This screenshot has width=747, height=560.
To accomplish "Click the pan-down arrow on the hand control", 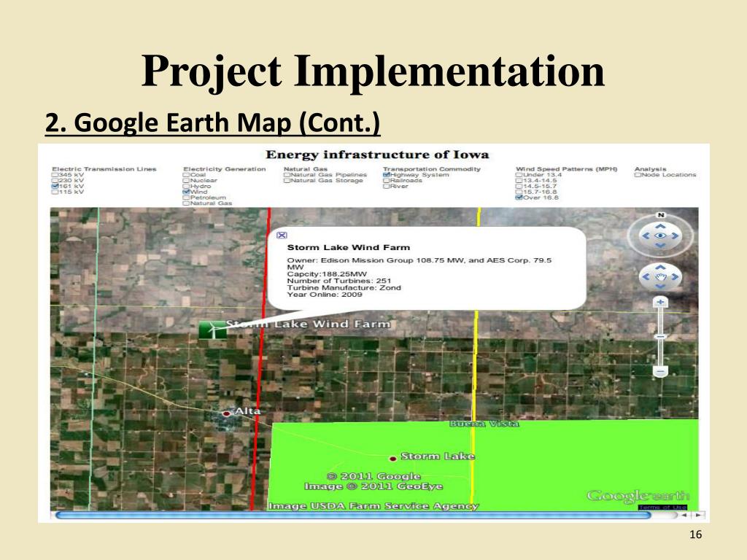I will [x=660, y=286].
